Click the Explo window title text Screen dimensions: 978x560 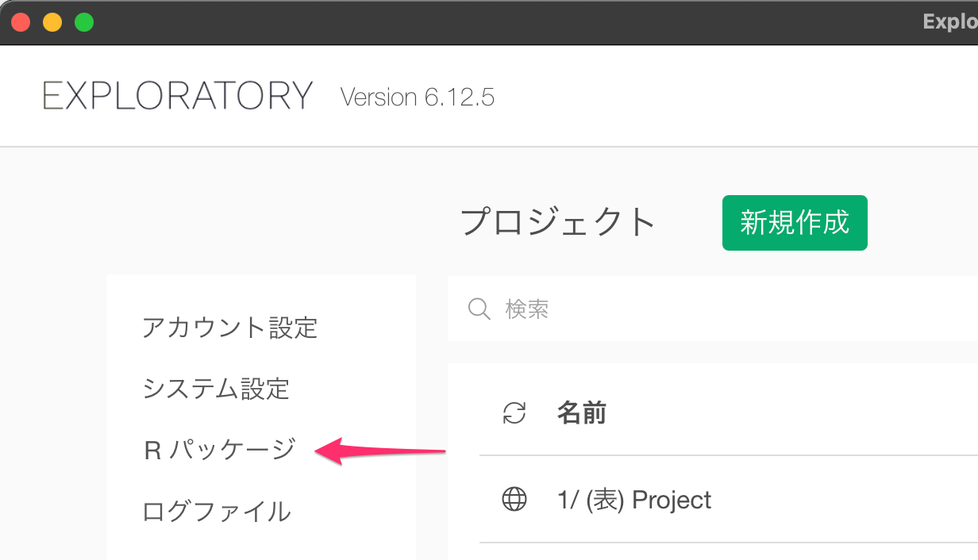[950, 22]
